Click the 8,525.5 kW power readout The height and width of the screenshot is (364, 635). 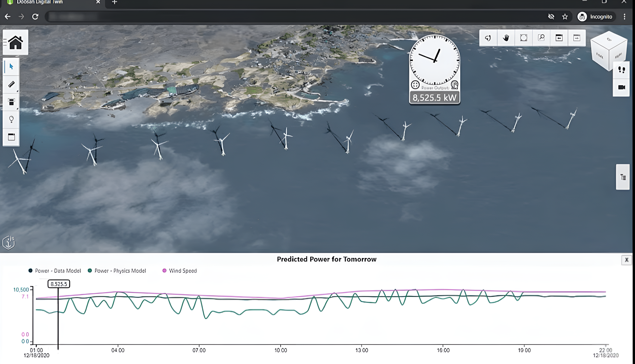coord(434,97)
